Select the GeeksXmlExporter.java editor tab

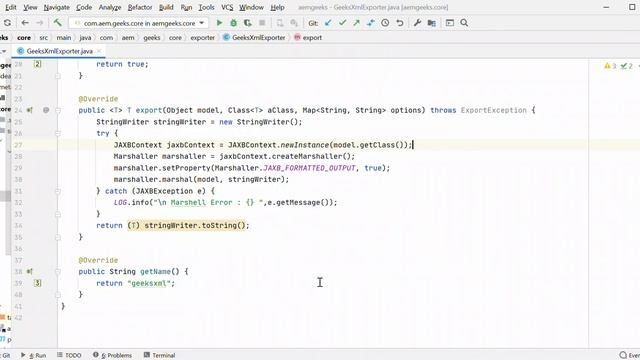60,51
